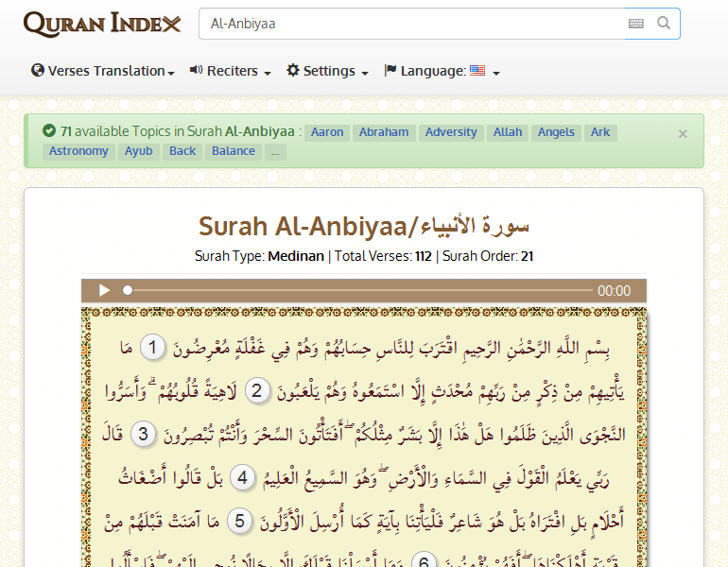The image size is (728, 567).
Task: Click verse number 5 marker
Action: (241, 521)
